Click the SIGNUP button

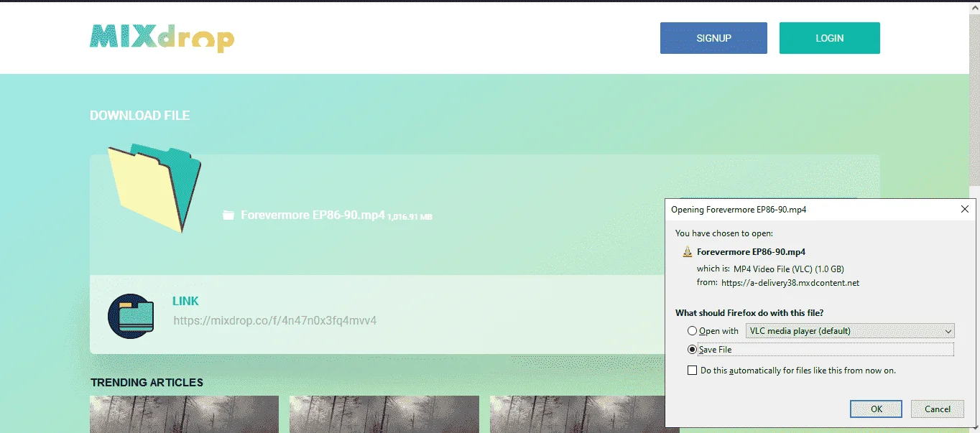tap(713, 38)
